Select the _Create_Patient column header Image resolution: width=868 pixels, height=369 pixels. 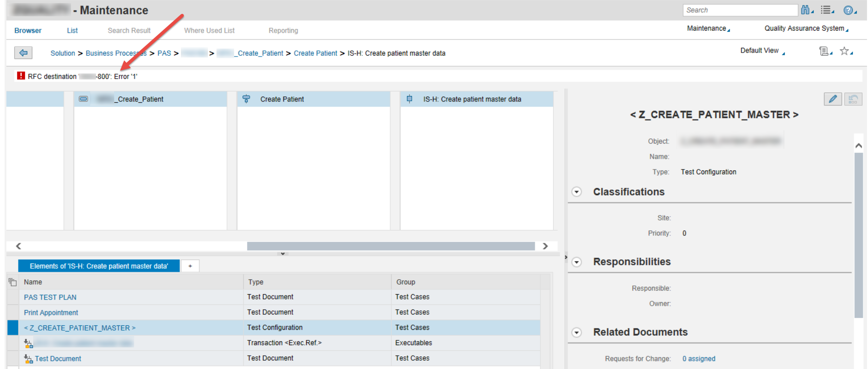[150, 99]
